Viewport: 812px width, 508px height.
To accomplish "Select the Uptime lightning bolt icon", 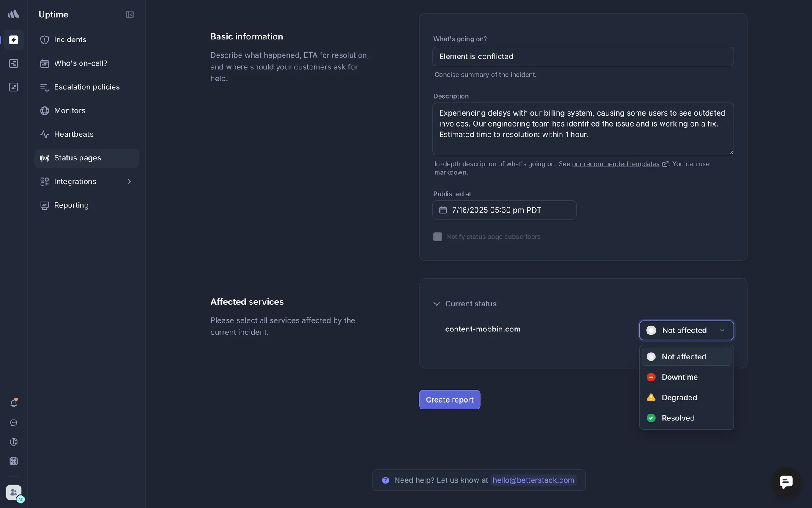I will (14, 40).
